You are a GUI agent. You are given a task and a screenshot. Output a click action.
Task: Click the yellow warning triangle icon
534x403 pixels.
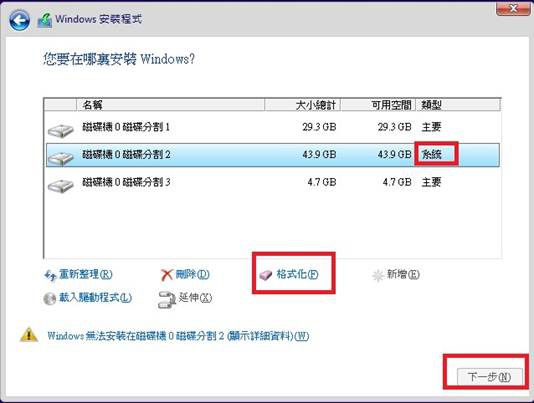click(29, 335)
